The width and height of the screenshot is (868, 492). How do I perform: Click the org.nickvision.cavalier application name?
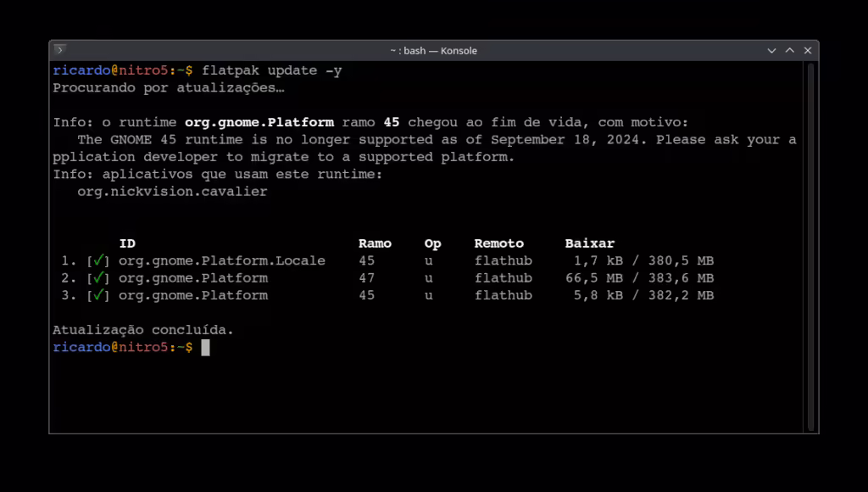tap(172, 192)
